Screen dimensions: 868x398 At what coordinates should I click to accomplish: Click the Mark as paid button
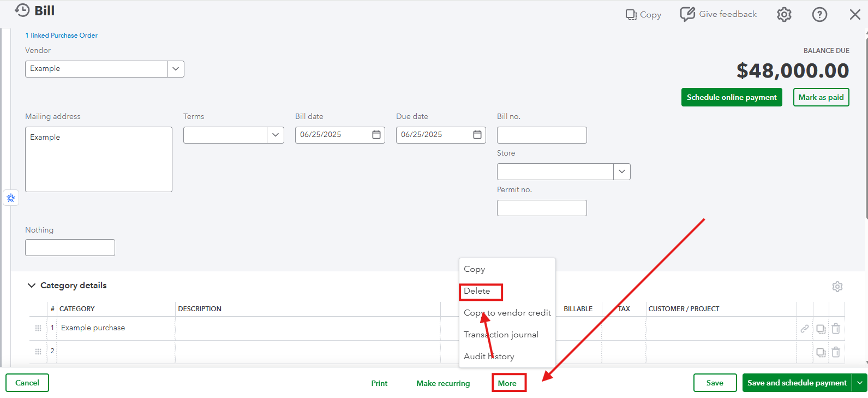(821, 97)
